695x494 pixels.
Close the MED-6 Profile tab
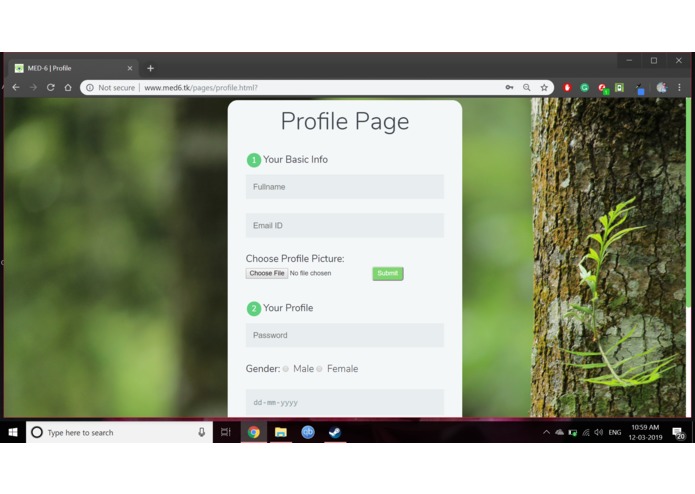[x=130, y=68]
